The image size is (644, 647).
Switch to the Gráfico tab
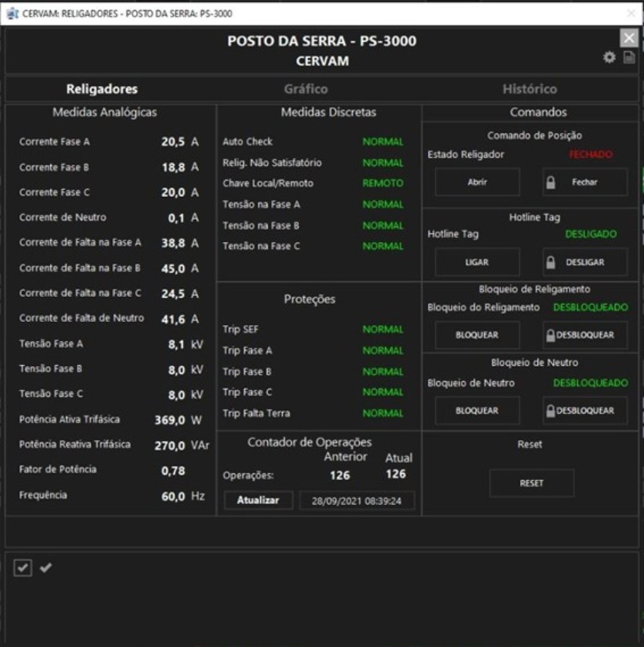click(306, 89)
